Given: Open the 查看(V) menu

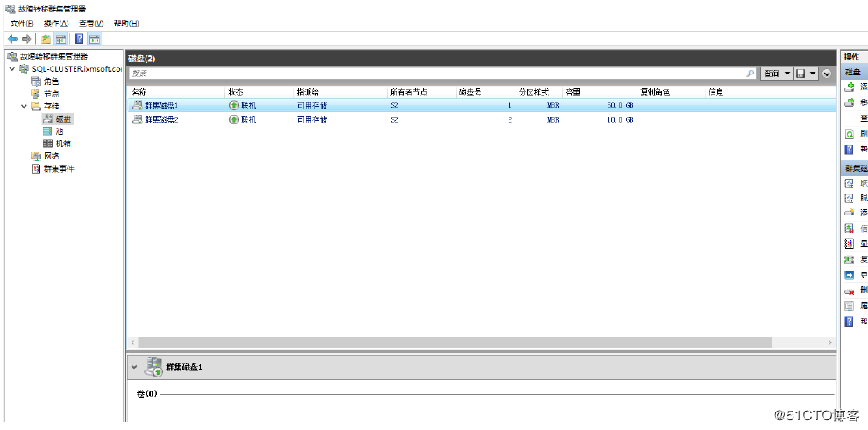Looking at the screenshot, I should click(91, 24).
